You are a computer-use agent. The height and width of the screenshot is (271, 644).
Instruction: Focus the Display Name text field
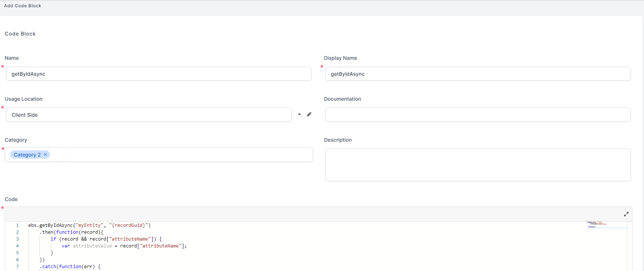[x=478, y=74]
